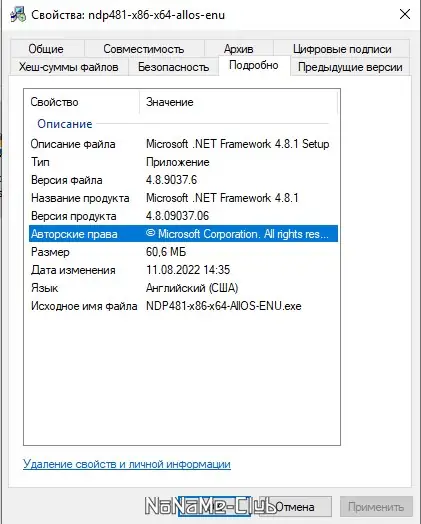Click the highlighted Авторские права row
421x524 pixels.
pos(183,234)
